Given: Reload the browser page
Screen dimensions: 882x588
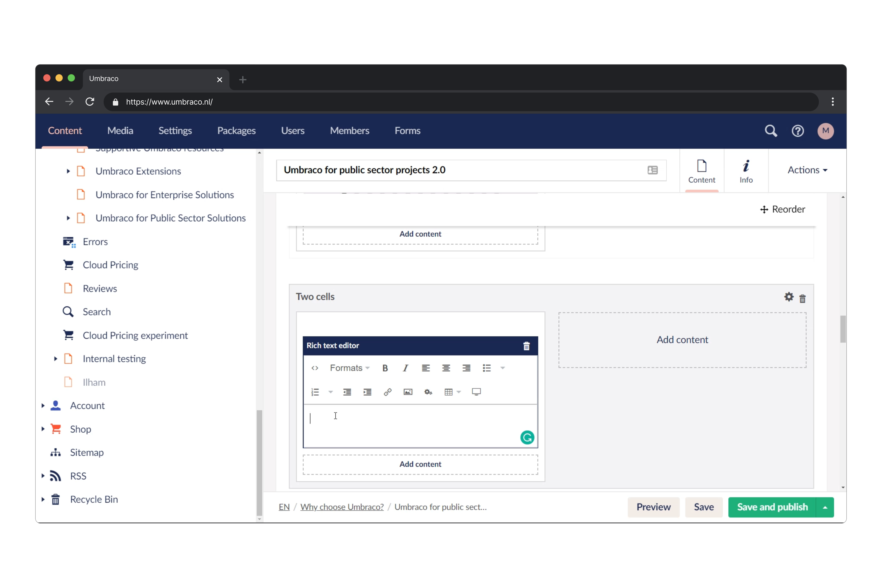Looking at the screenshot, I should (90, 102).
